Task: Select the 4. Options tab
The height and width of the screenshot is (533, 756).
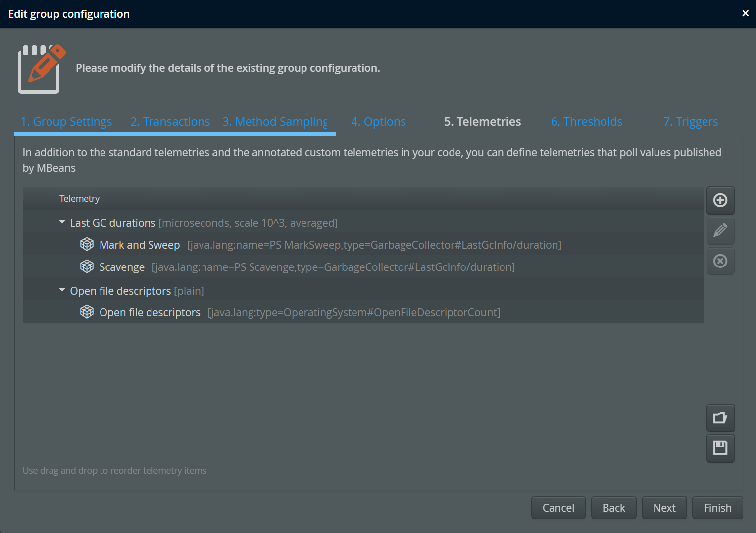Action: pyautogui.click(x=378, y=122)
